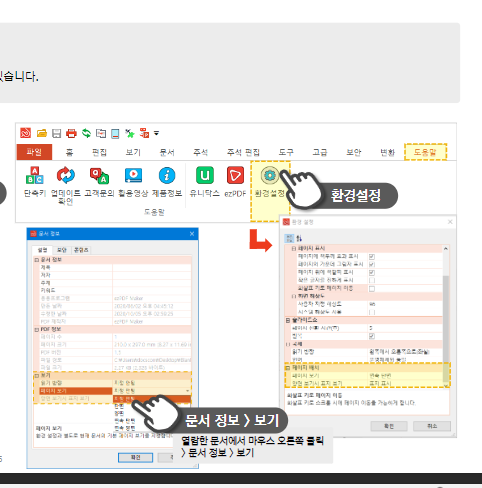Toggle the page 그림자 표시 shadow checkbox
The width and height of the screenshot is (482, 488).
click(372, 264)
